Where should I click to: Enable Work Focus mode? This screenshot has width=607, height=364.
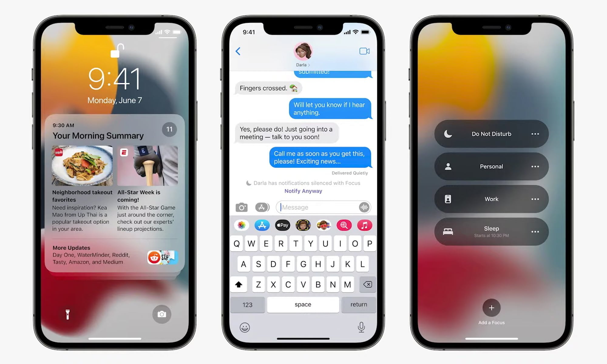(491, 199)
